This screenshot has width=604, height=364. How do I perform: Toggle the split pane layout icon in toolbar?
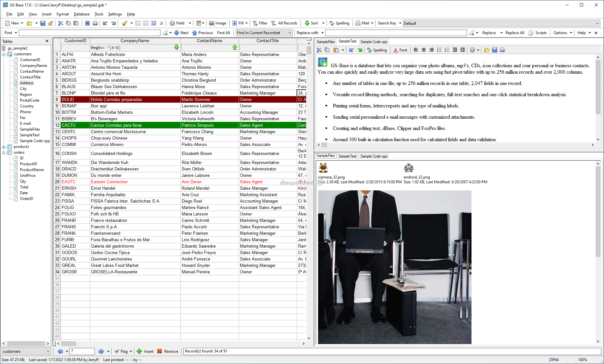(146, 23)
